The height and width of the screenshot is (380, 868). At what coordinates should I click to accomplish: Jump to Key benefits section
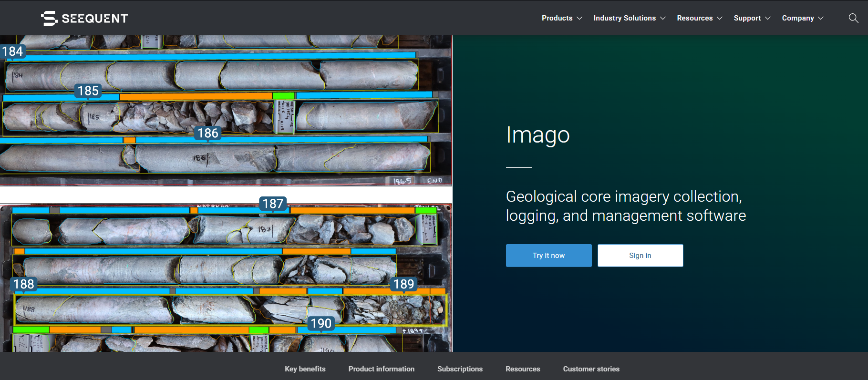[x=305, y=369]
